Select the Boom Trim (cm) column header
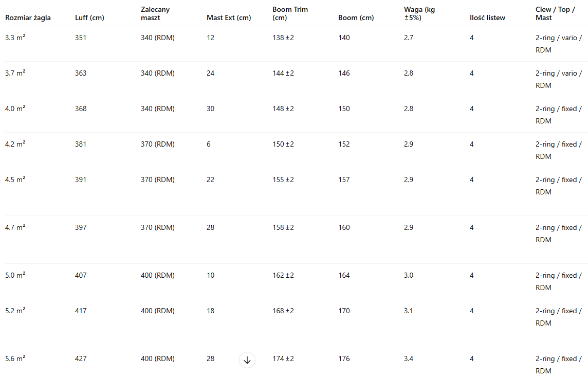 click(x=290, y=14)
